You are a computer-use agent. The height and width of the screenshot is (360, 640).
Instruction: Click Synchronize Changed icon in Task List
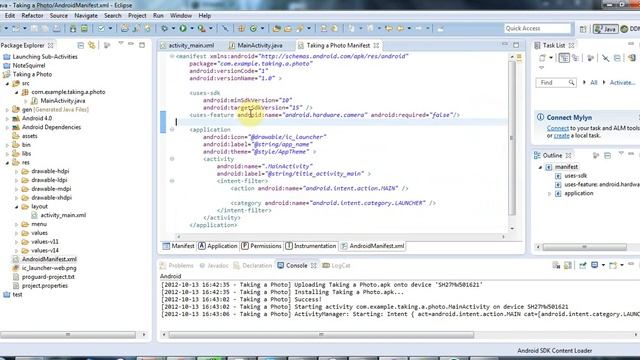pyautogui.click(x=632, y=58)
